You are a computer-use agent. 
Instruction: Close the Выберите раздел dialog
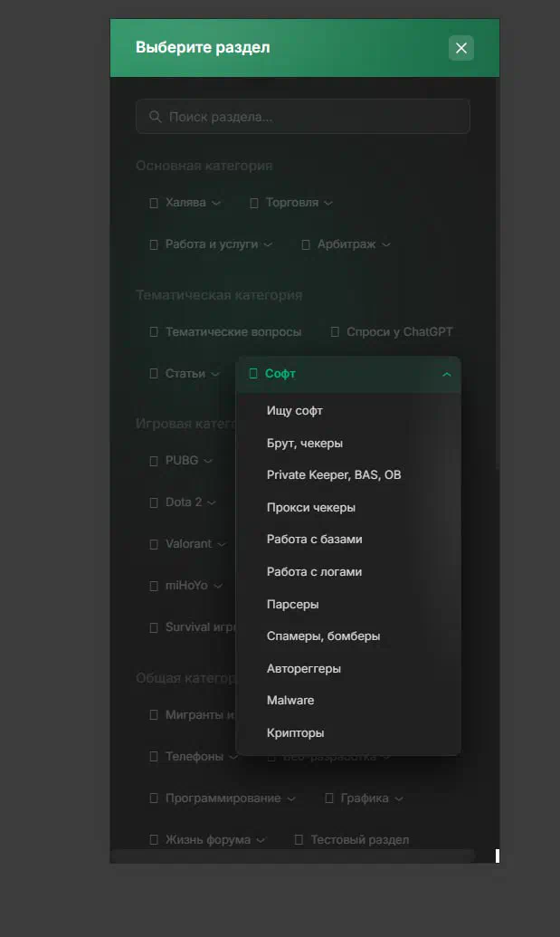[461, 48]
